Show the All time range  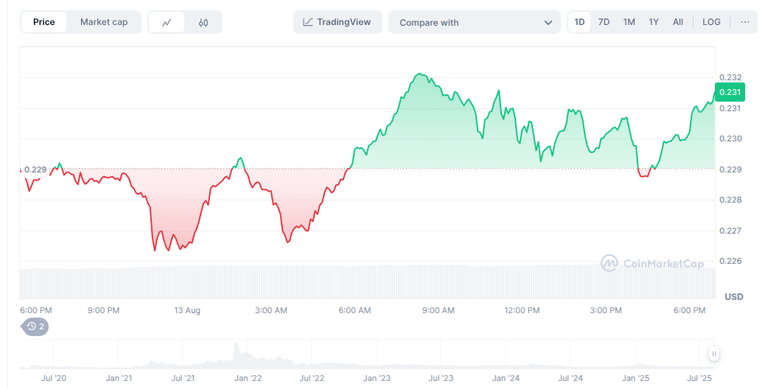pyautogui.click(x=678, y=22)
